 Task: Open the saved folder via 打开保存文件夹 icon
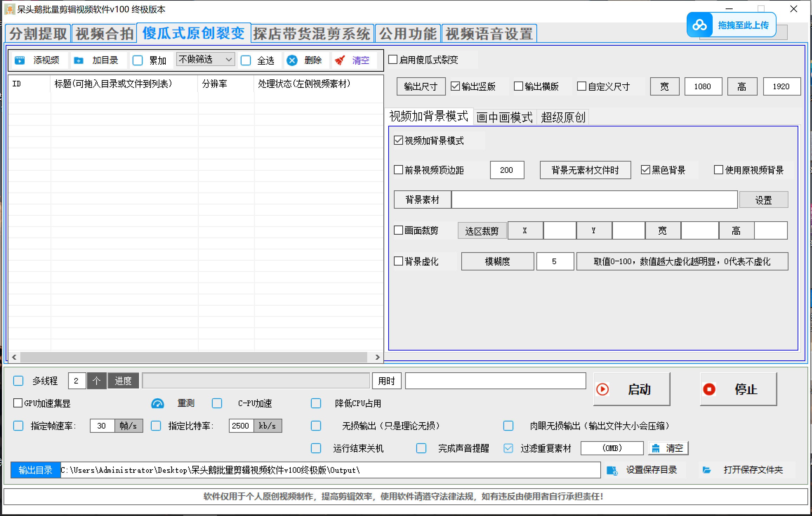[707, 470]
